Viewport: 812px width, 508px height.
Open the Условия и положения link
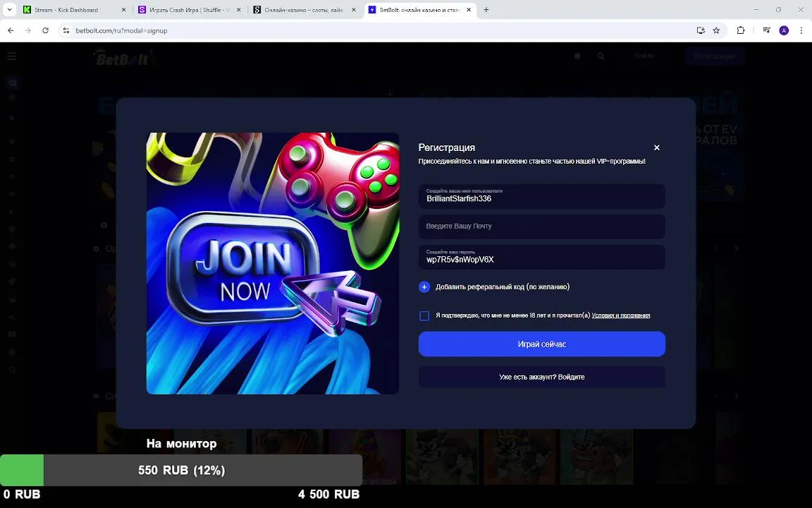(x=620, y=315)
